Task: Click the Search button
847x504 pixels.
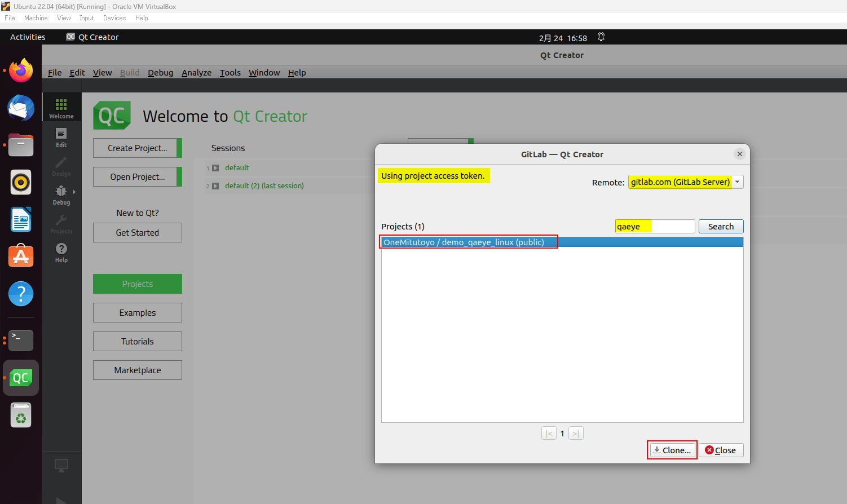Action: [721, 226]
